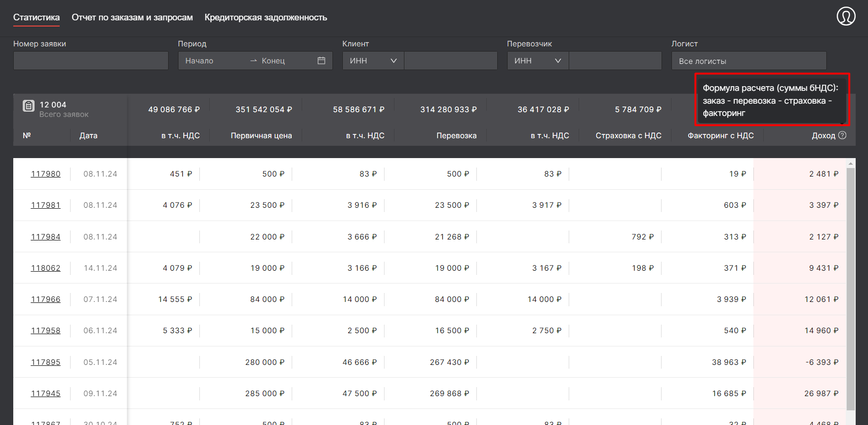Click total 351 542 054 ₽
868x425 pixels.
tap(264, 109)
